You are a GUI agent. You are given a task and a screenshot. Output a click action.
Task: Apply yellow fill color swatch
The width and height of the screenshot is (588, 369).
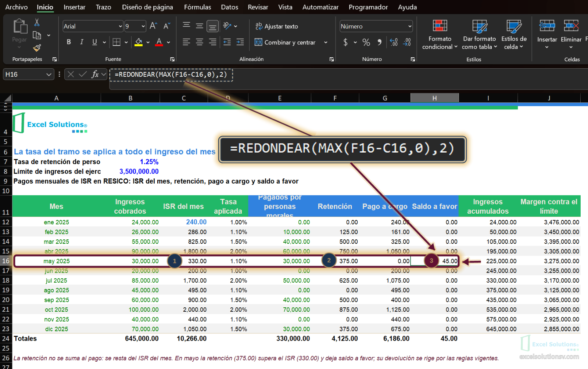(139, 42)
